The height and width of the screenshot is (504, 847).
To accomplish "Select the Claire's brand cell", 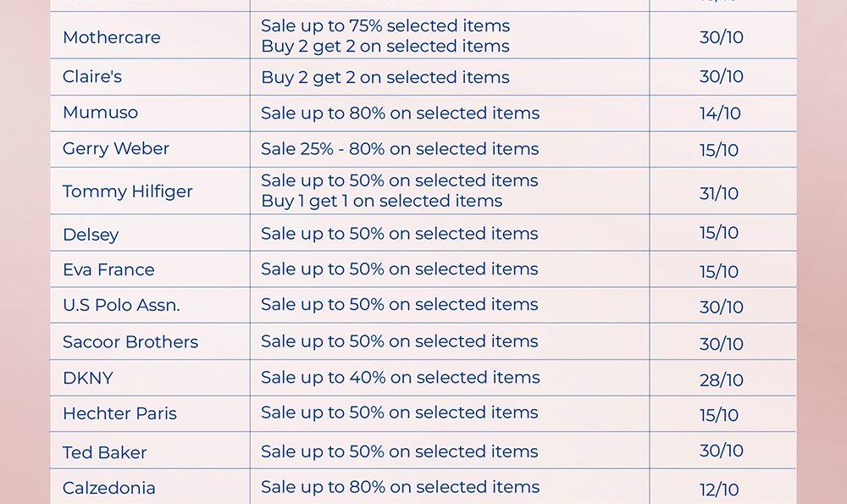I will (92, 77).
